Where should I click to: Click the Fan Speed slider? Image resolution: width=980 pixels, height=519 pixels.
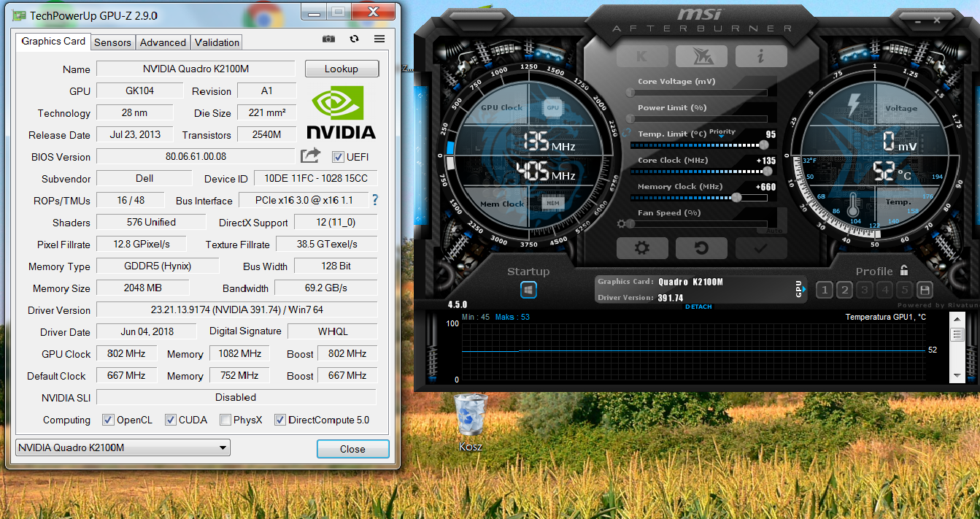[x=698, y=223]
